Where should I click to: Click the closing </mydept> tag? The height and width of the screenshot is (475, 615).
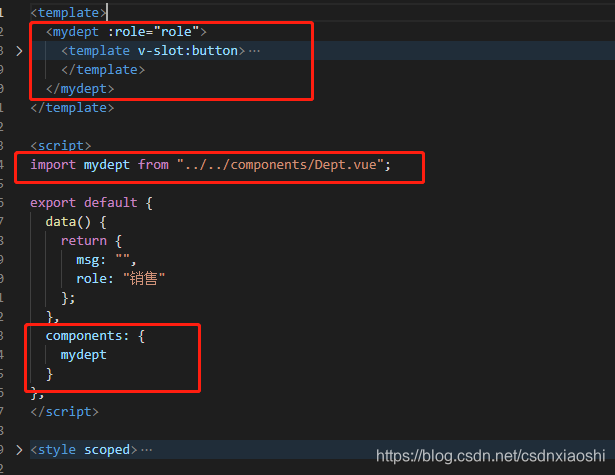80,89
